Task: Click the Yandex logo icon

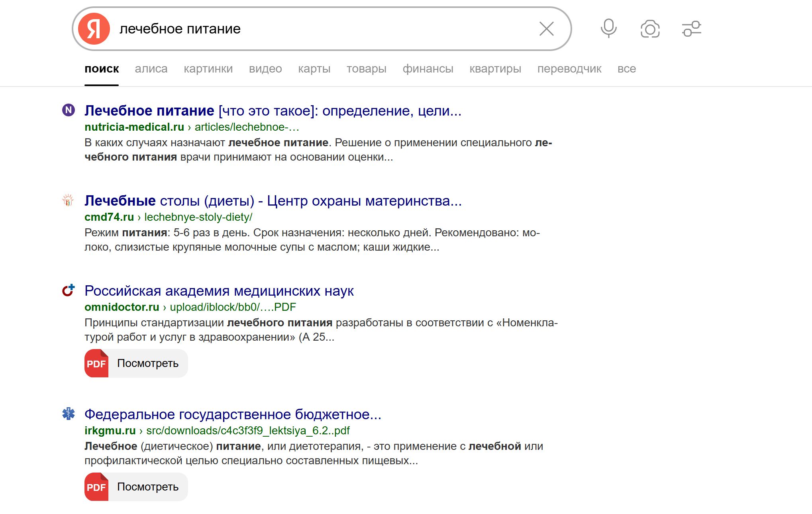Action: click(x=94, y=29)
